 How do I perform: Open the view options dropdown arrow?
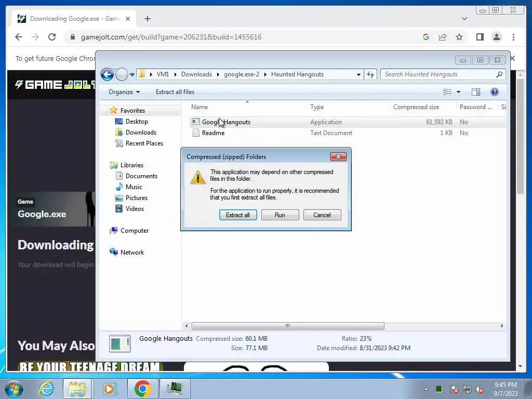click(x=458, y=92)
